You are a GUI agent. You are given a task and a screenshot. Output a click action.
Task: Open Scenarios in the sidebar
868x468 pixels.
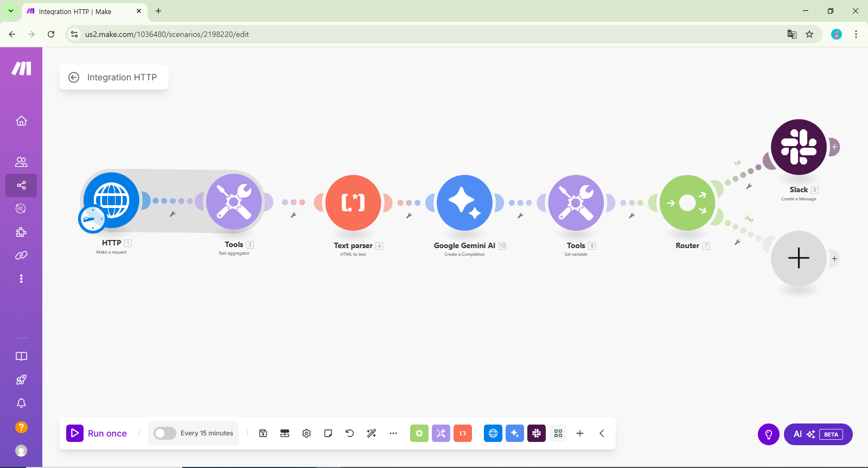[21, 185]
